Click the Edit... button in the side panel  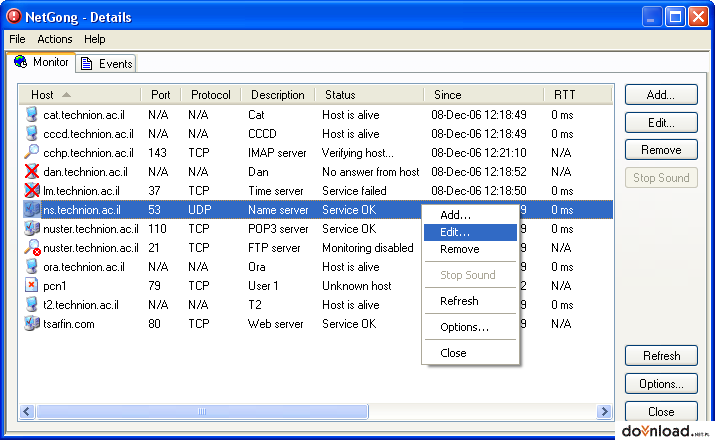pyautogui.click(x=661, y=123)
